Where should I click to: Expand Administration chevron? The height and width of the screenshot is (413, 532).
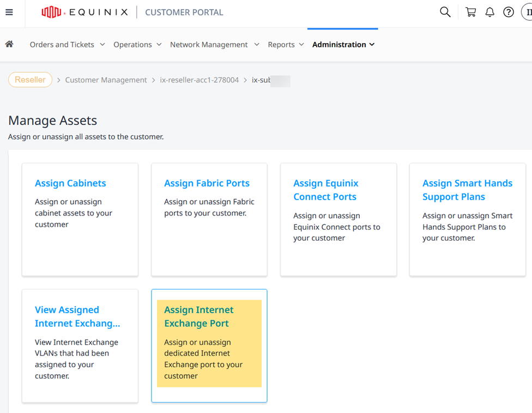372,45
